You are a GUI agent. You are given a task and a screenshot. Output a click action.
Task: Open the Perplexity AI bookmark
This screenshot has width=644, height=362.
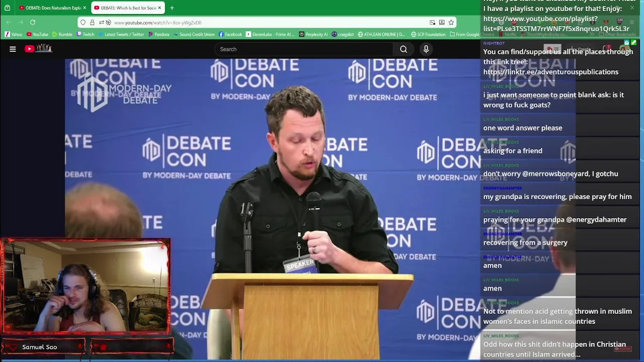(313, 34)
